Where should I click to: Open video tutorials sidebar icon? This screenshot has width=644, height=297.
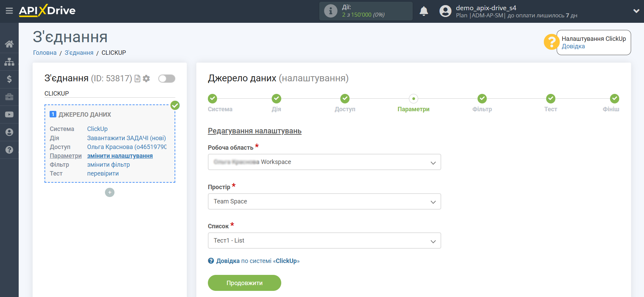click(9, 115)
